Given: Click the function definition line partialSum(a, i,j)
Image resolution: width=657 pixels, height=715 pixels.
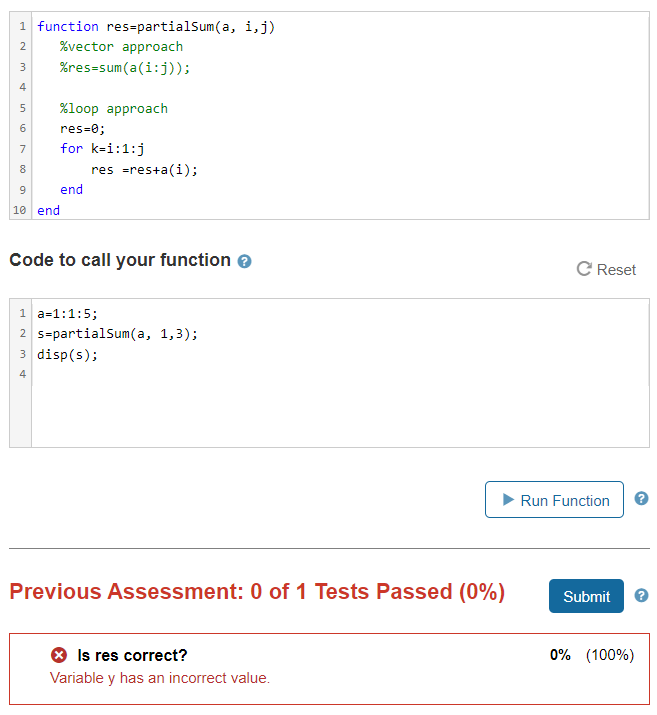Looking at the screenshot, I should [x=156, y=26].
